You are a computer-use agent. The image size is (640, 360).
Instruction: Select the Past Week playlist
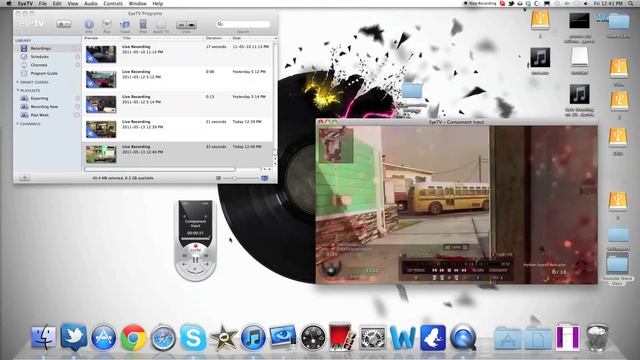47,115
